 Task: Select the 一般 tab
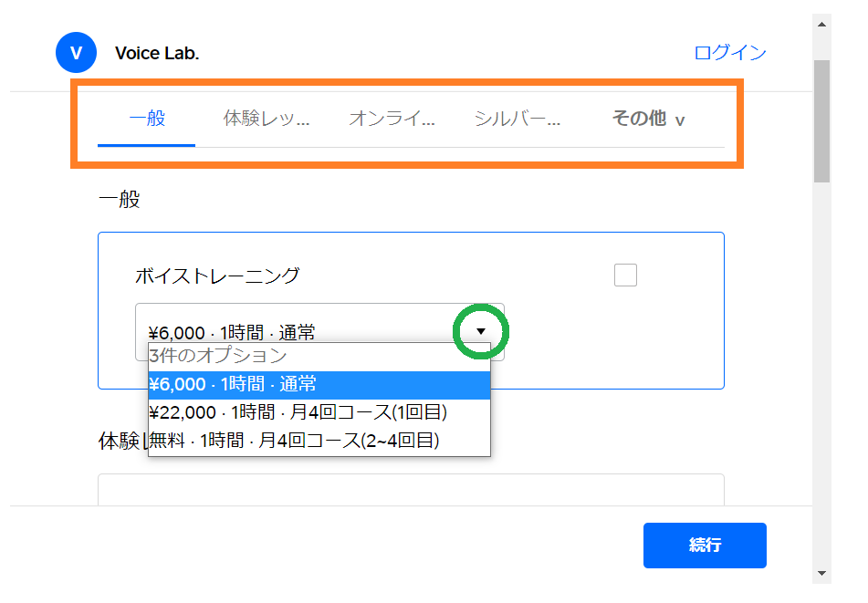(x=147, y=119)
